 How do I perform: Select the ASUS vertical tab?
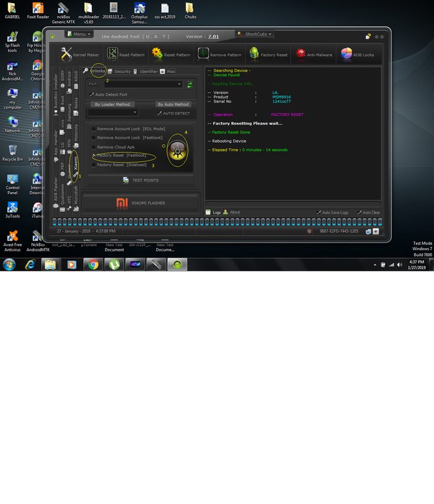point(76,79)
